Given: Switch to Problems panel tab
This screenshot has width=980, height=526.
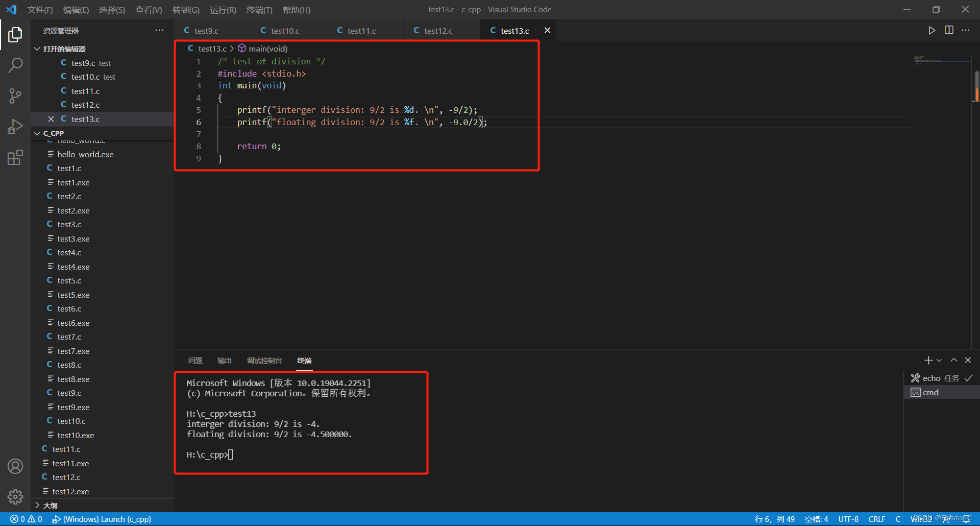Looking at the screenshot, I should tap(195, 361).
